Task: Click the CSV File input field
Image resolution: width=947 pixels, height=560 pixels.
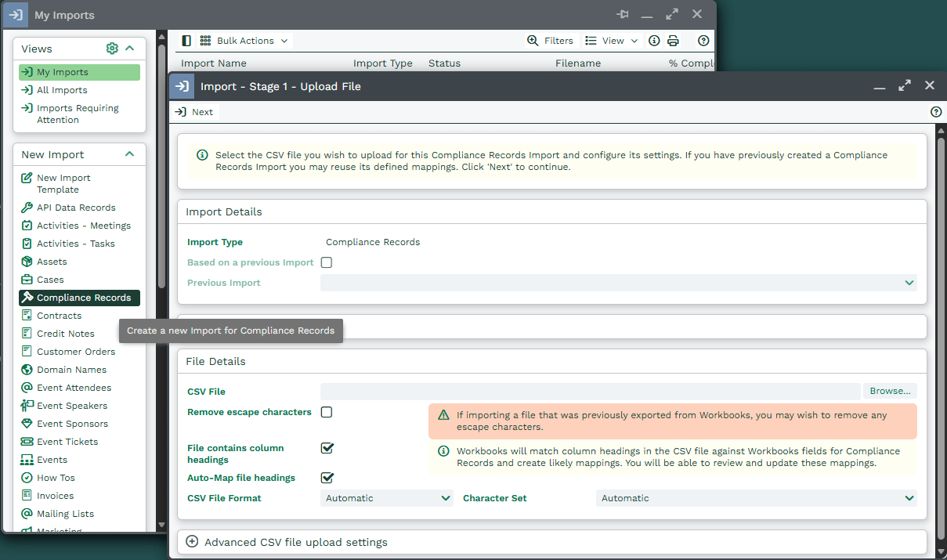Action: click(x=590, y=391)
